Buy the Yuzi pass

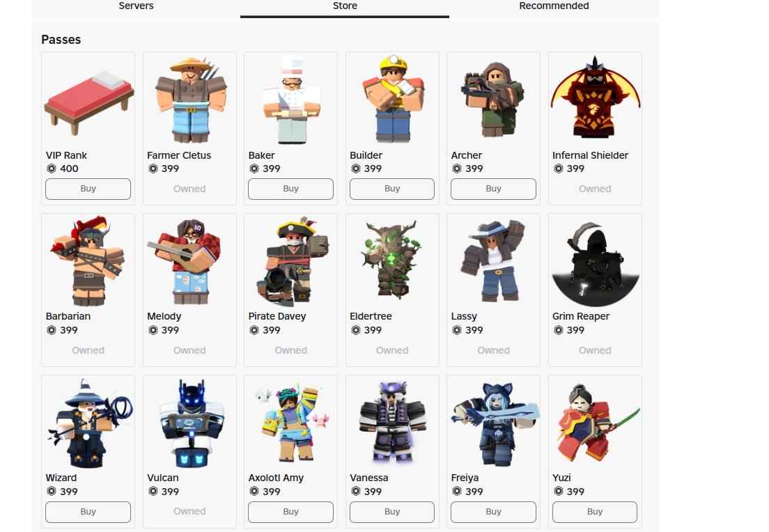(595, 512)
